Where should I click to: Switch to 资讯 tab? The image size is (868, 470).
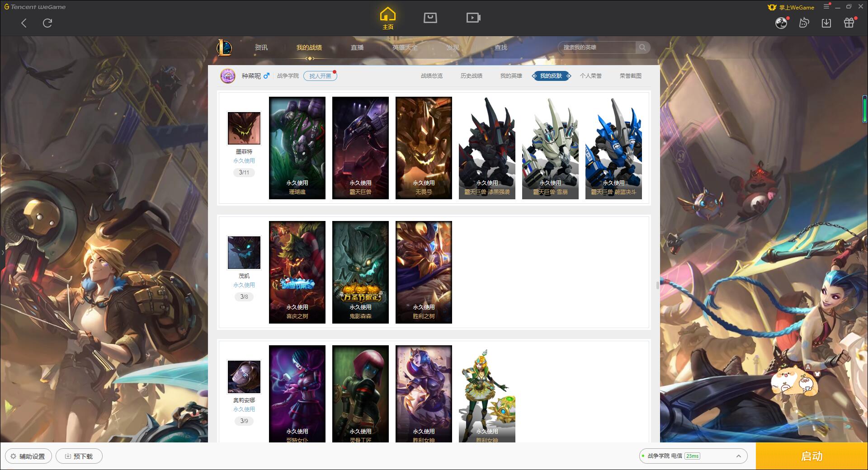(261, 47)
